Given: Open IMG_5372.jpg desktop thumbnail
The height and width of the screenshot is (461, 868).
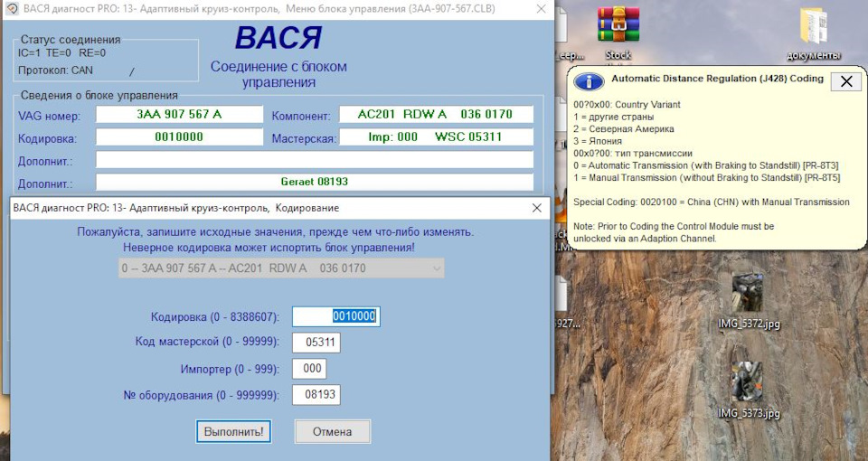Looking at the screenshot, I should click(x=749, y=302).
